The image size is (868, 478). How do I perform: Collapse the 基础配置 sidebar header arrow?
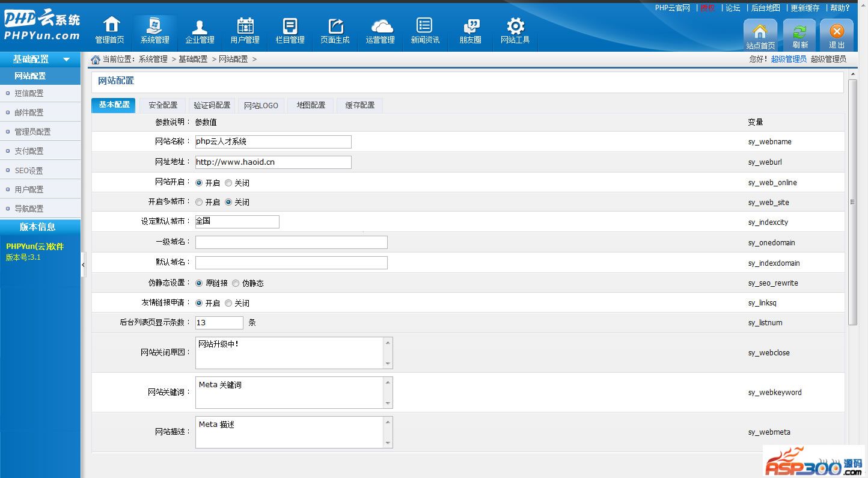(x=67, y=60)
